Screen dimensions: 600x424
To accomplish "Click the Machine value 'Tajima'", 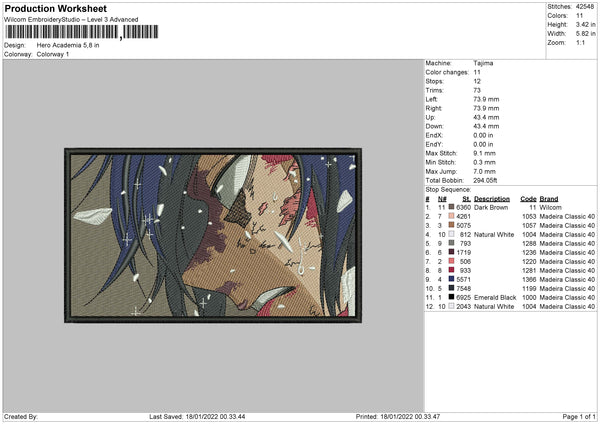I will (483, 63).
